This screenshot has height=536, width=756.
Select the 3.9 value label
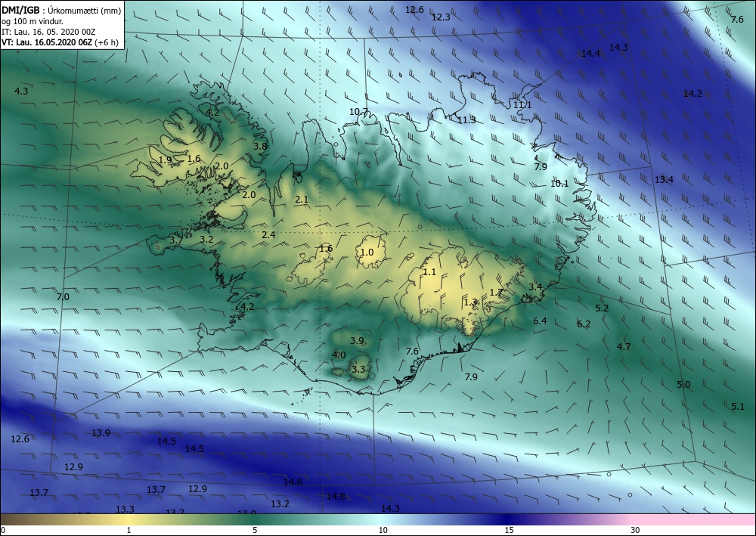pyautogui.click(x=357, y=340)
